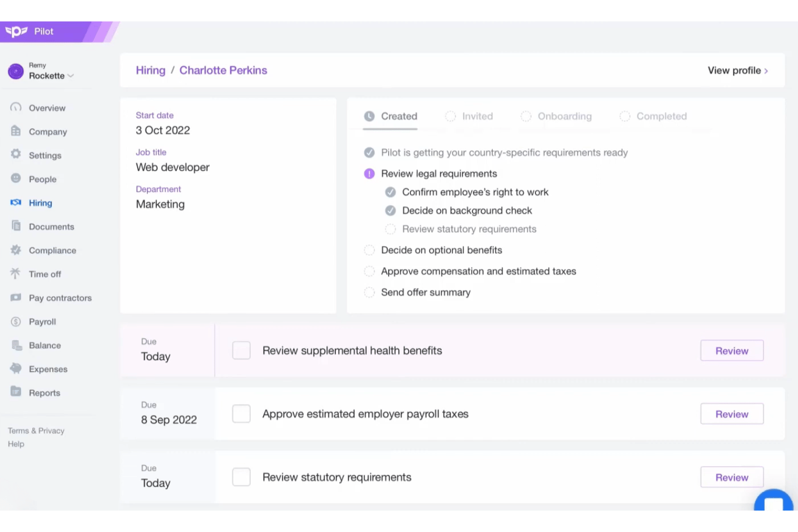
Task: Check the Review supplemental health benefits box
Action: (241, 350)
